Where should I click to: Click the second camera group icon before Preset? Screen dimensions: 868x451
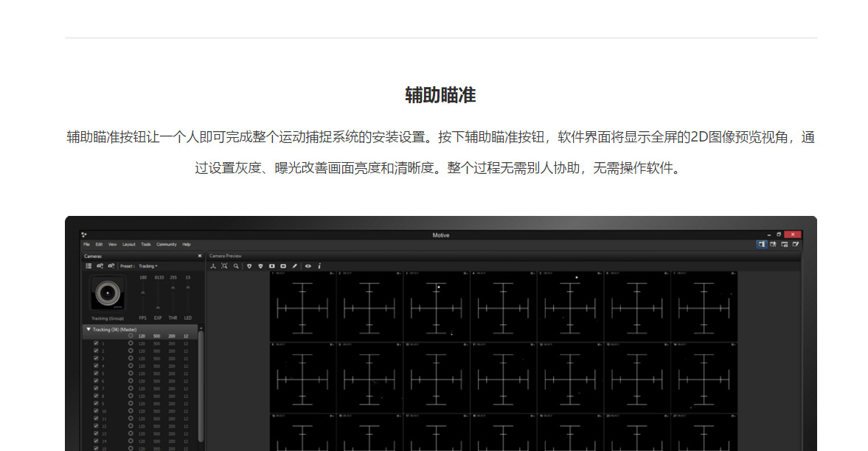[x=111, y=266]
